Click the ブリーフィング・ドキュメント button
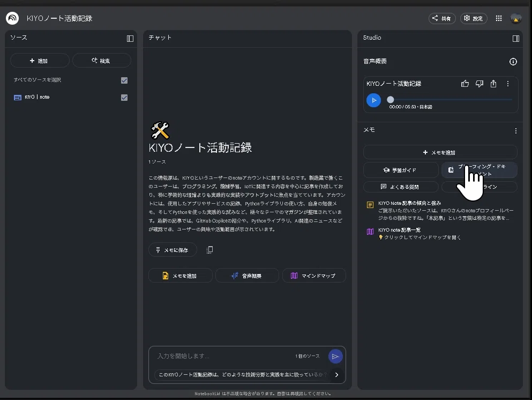The width and height of the screenshot is (532, 400). (x=479, y=170)
